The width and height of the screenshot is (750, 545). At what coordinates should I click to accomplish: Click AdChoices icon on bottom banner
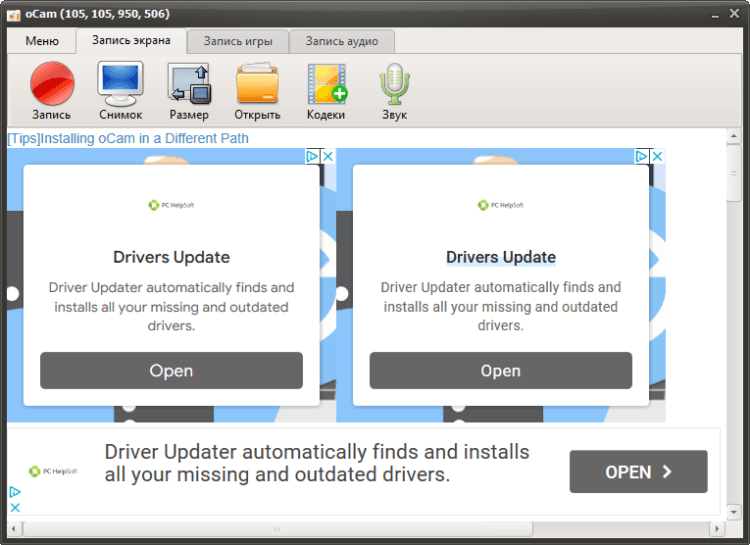coord(15,492)
